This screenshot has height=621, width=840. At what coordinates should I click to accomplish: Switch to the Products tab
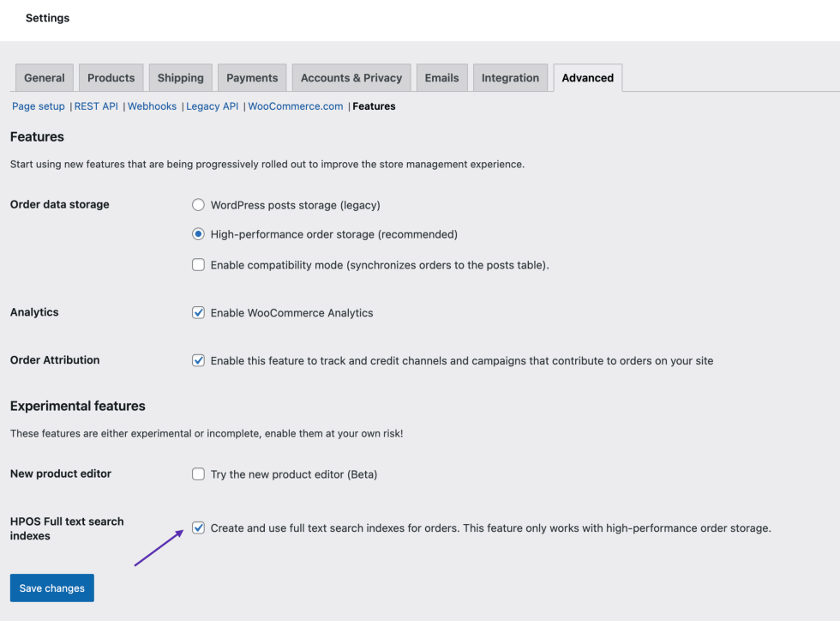(x=111, y=78)
